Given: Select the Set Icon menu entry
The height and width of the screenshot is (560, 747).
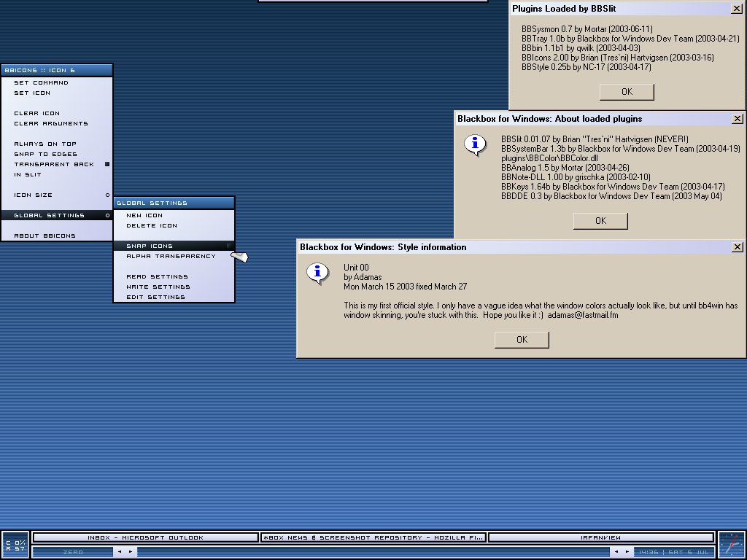Looking at the screenshot, I should point(57,93).
